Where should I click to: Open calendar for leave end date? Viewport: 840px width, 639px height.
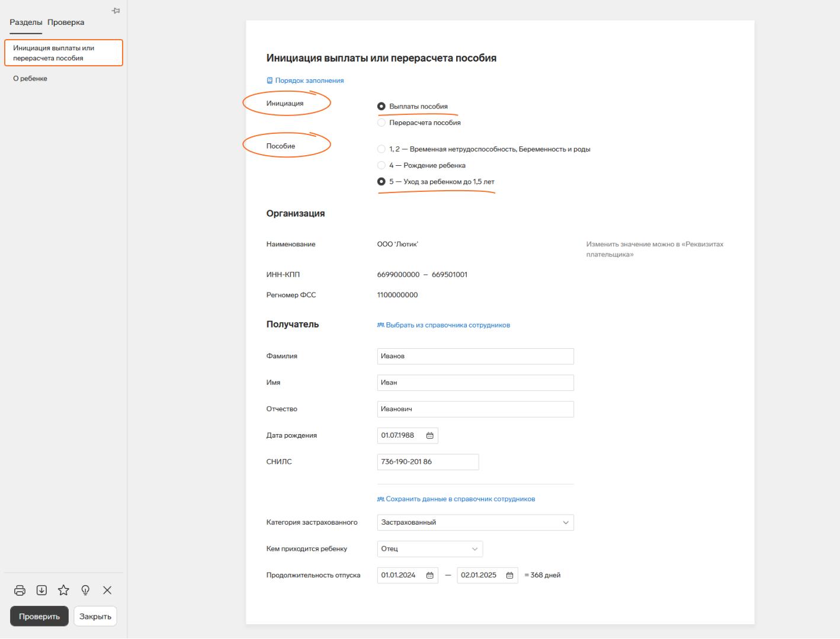coord(509,576)
